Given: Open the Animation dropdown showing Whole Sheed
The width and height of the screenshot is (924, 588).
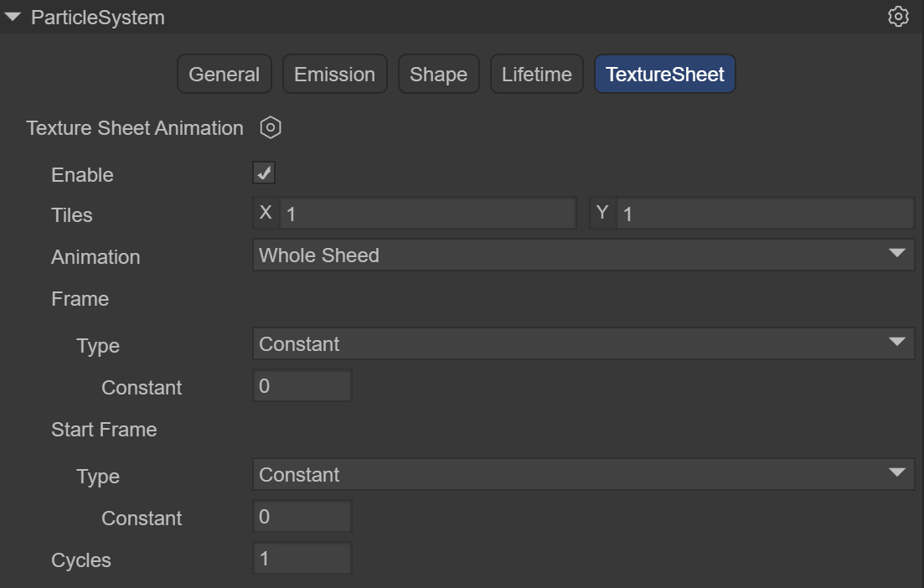Looking at the screenshot, I should [583, 255].
